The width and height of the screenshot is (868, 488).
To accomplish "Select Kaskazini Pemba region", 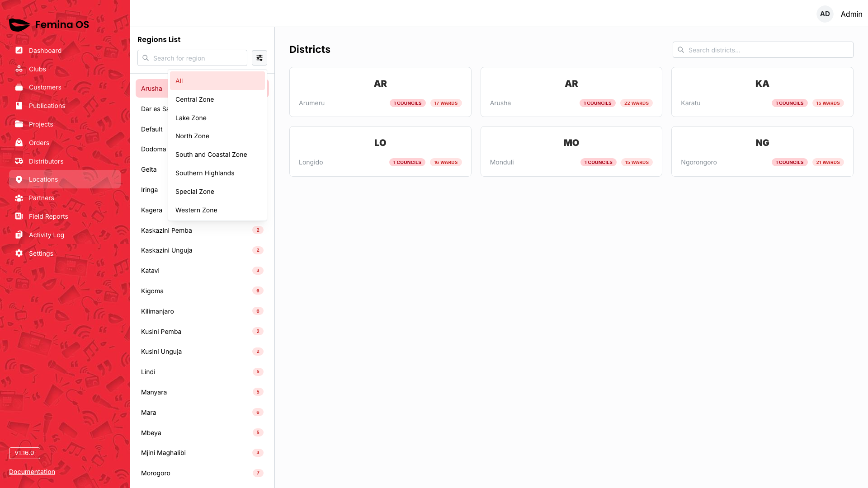I will [x=202, y=230].
